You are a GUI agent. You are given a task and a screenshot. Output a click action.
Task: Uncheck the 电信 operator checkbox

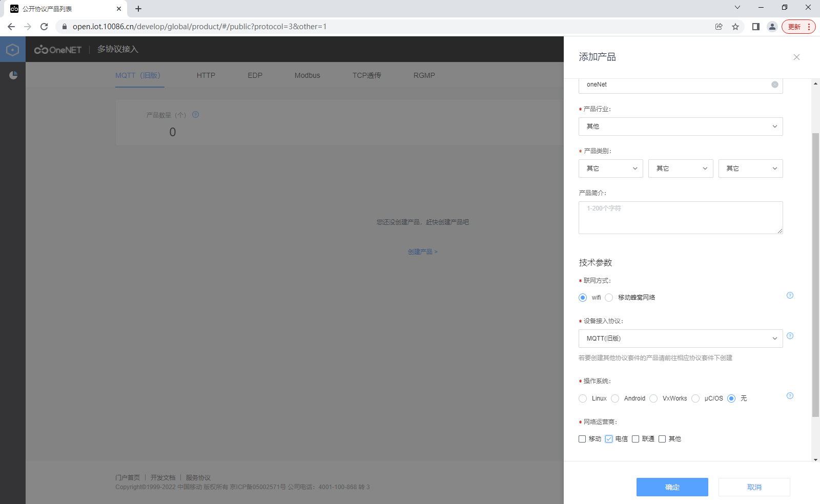609,439
